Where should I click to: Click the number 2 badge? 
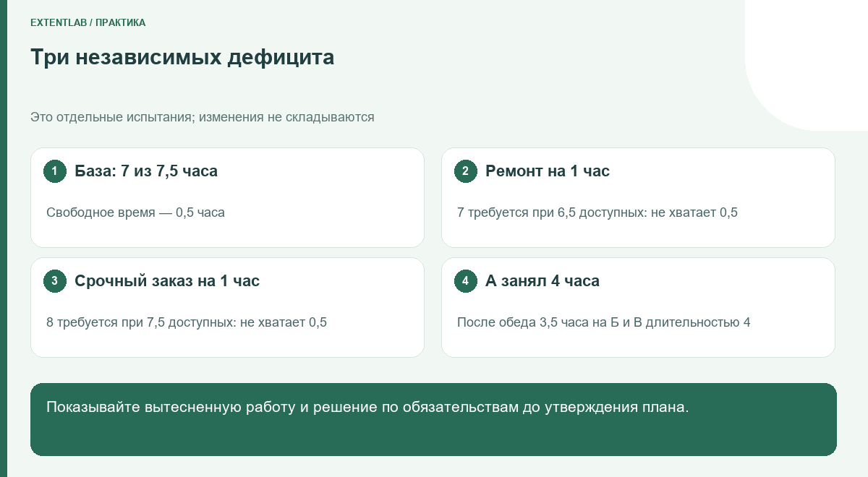(466, 171)
